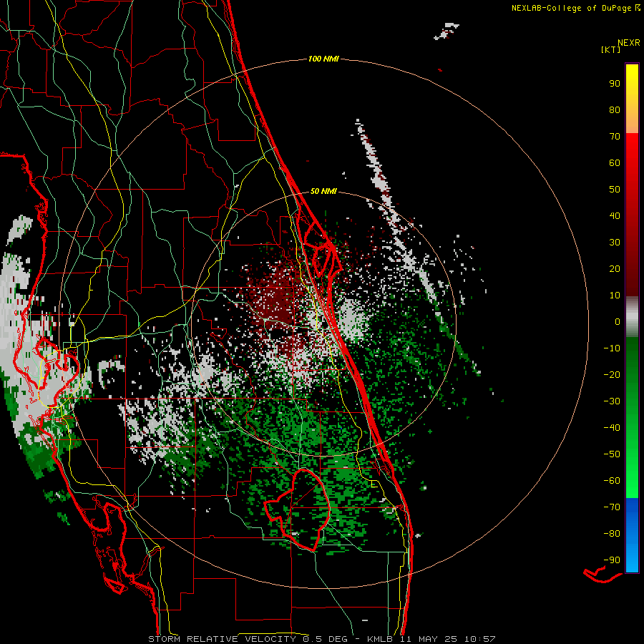Click the -90 value on the velocity scale

click(x=612, y=560)
